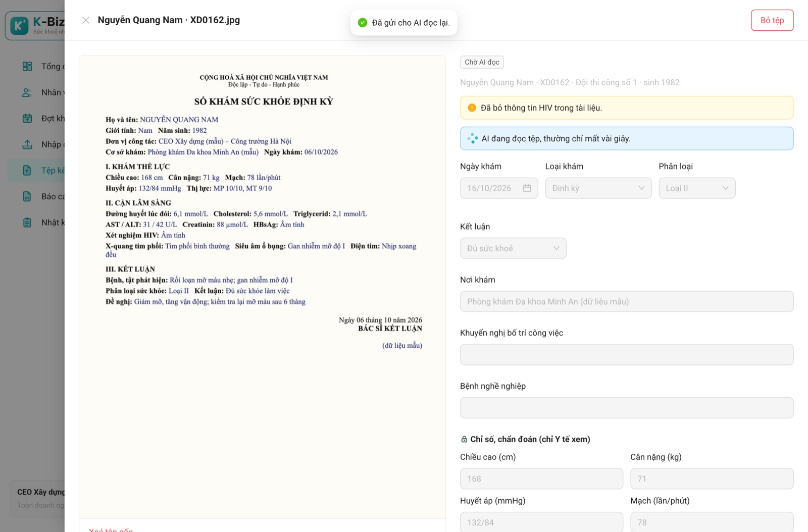Image resolution: width=808 pixels, height=532 pixels.
Task: Open the Nhân viên people icon
Action: (27, 92)
